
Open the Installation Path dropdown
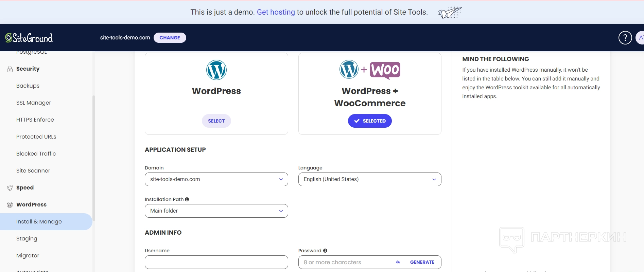(216, 211)
